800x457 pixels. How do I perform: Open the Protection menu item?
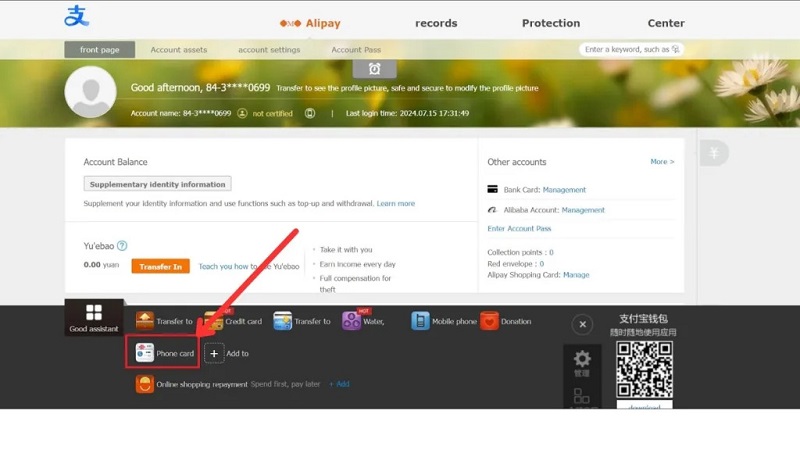pyautogui.click(x=551, y=23)
